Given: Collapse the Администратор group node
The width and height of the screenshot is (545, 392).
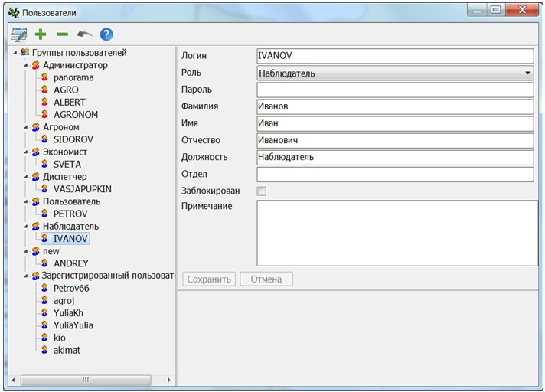Looking at the screenshot, I should click(25, 66).
